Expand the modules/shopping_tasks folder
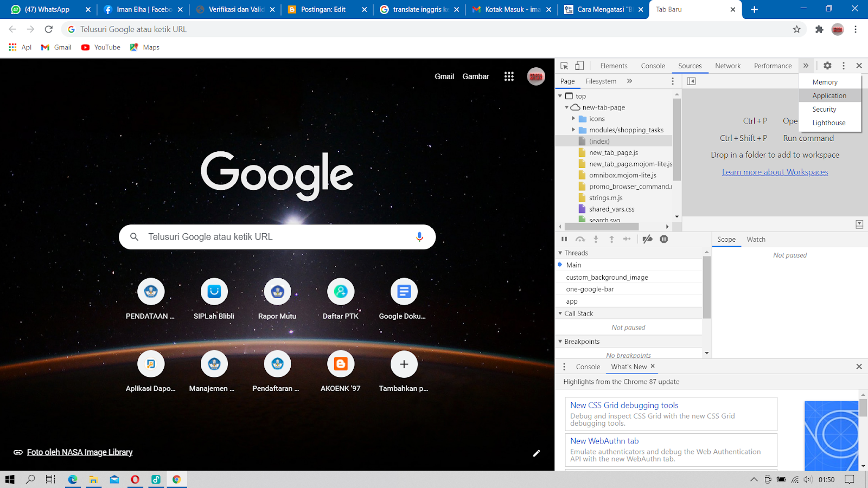The height and width of the screenshot is (488, 868). (x=573, y=130)
